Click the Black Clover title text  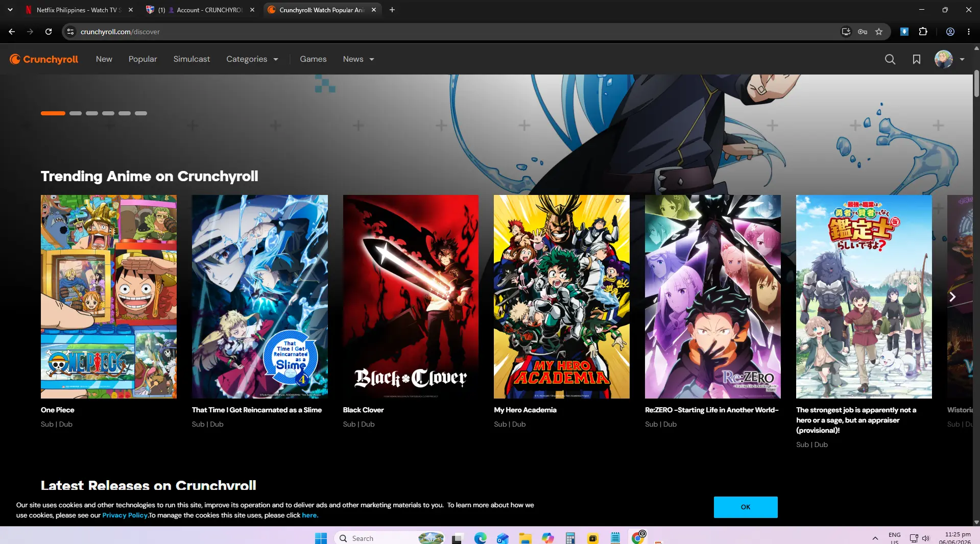pyautogui.click(x=363, y=410)
